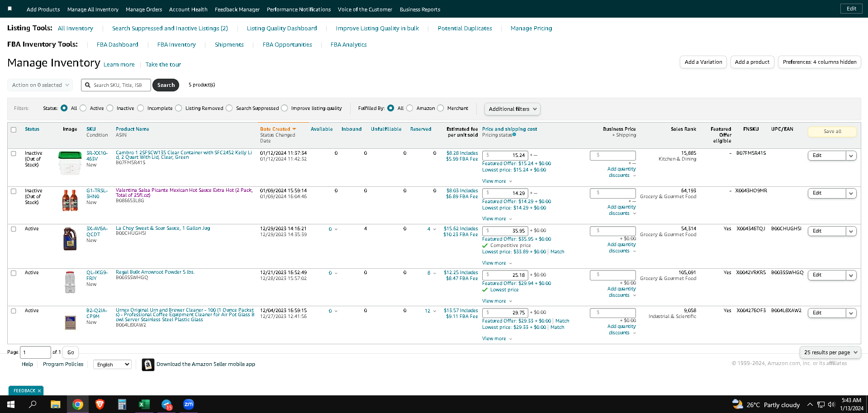This screenshot has height=413, width=868.
Task: Open the La Choy sauce jug product image
Action: (70, 239)
